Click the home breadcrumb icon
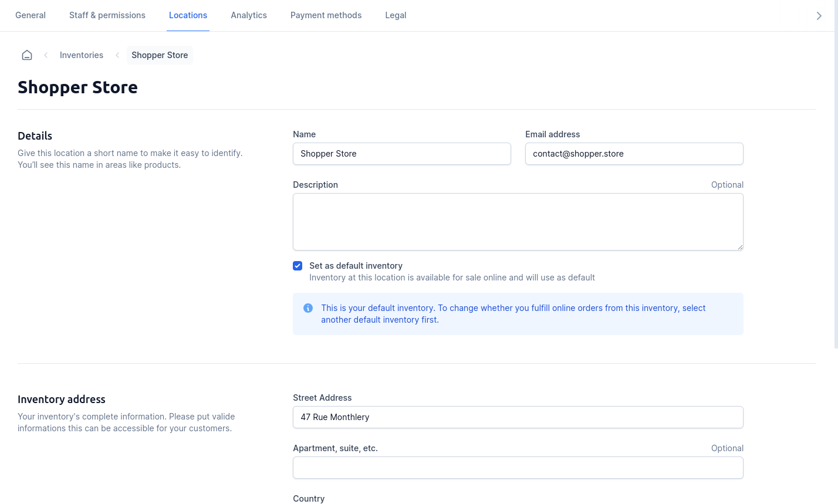Image resolution: width=838 pixels, height=504 pixels. click(27, 55)
